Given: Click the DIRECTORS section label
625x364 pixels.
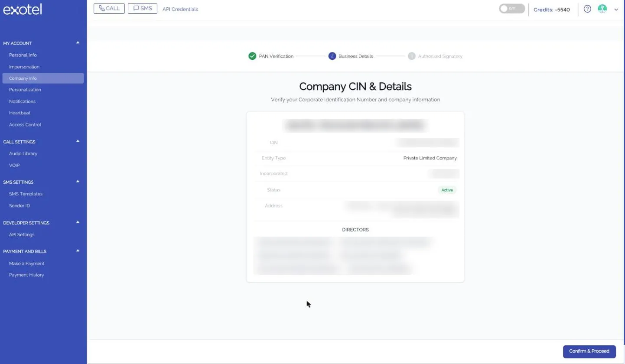Looking at the screenshot, I should (x=355, y=230).
